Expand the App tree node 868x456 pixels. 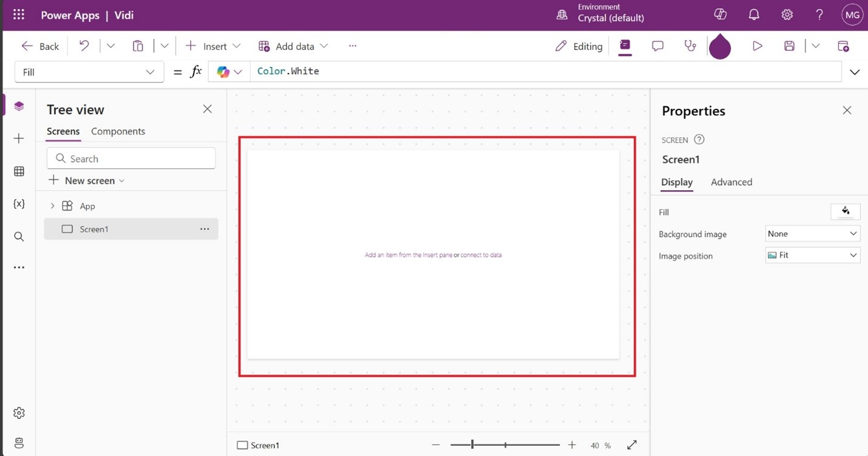coord(52,206)
